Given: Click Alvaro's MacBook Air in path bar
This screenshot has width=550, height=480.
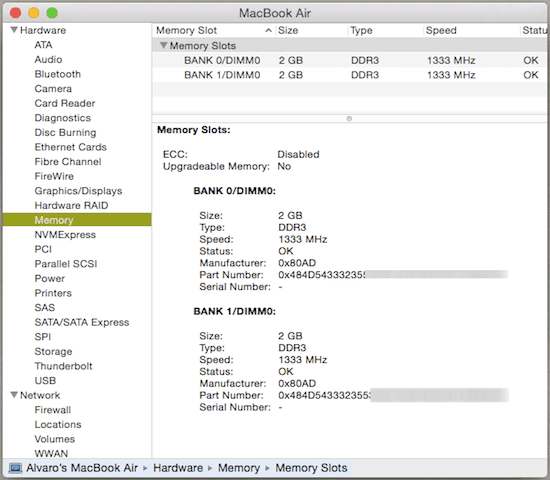Looking at the screenshot, I should (82, 468).
